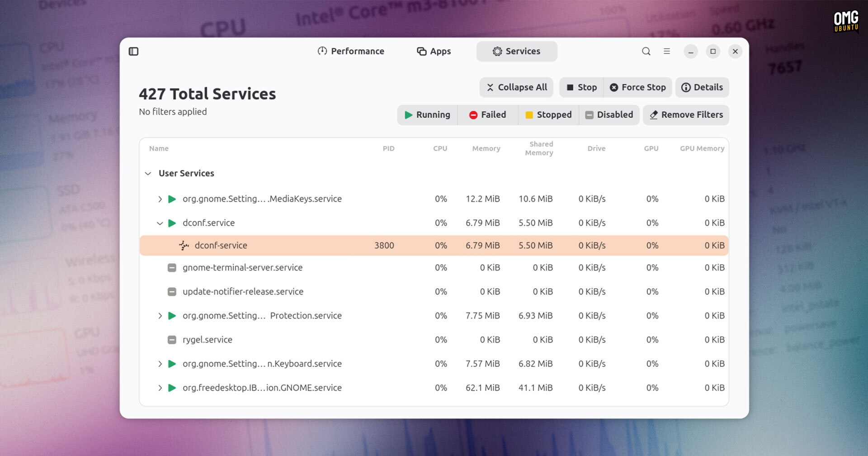Click disabled icon beside gnome-terminal-server.service
This screenshot has height=456, width=868.
[172, 268]
